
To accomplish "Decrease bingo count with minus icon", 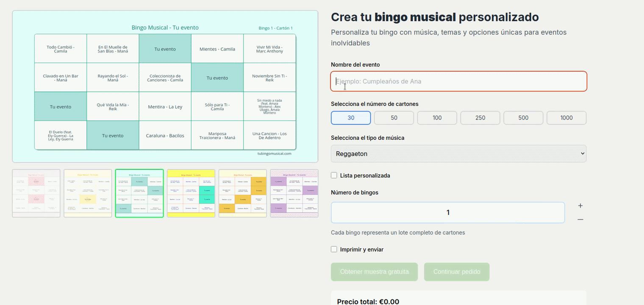I will point(580,219).
